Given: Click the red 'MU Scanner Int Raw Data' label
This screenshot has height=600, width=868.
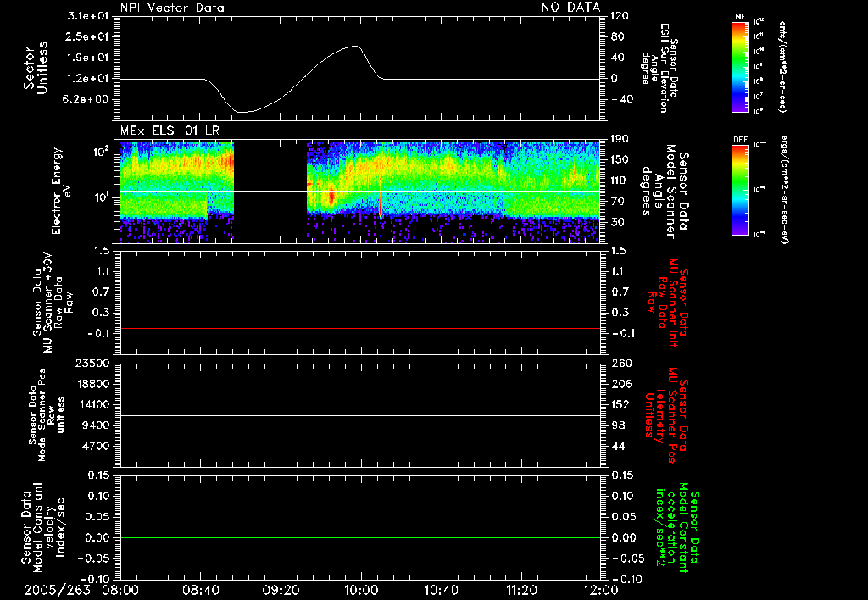Looking at the screenshot, I should pos(668,303).
